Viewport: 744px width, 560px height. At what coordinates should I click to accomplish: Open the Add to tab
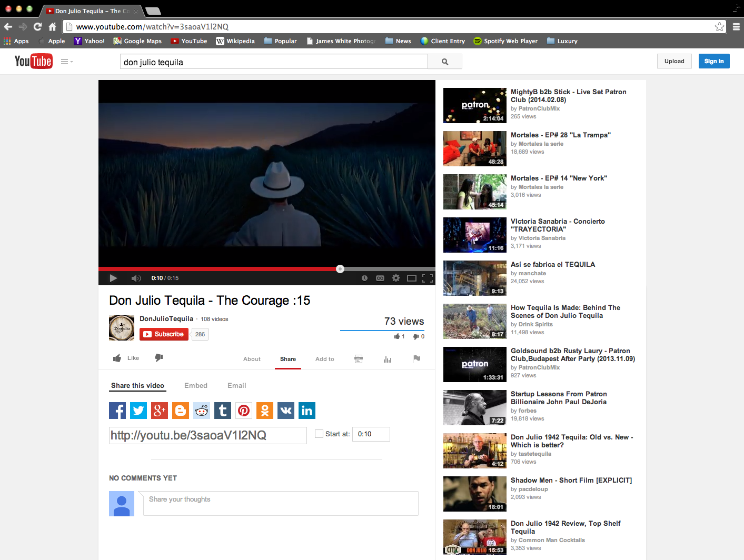[x=325, y=359]
